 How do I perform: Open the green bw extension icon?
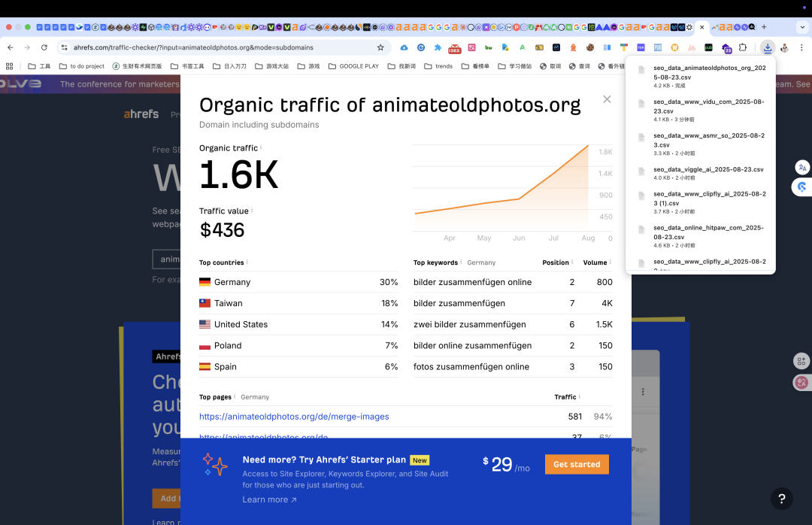point(489,47)
